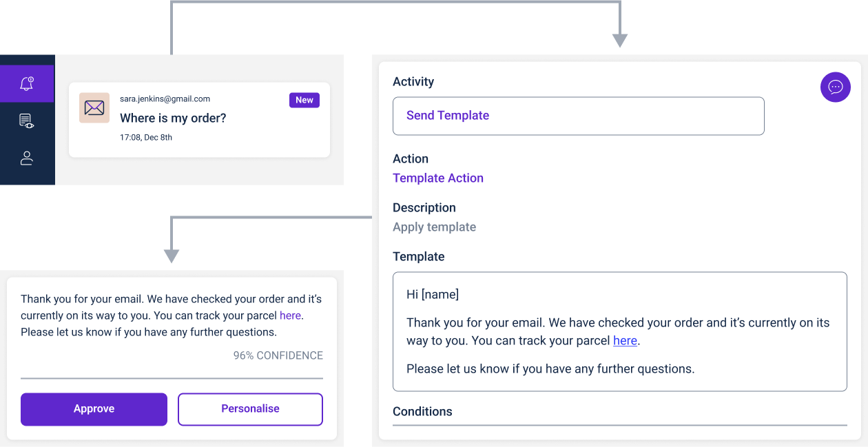Open the document review sidebar icon

[x=27, y=121]
